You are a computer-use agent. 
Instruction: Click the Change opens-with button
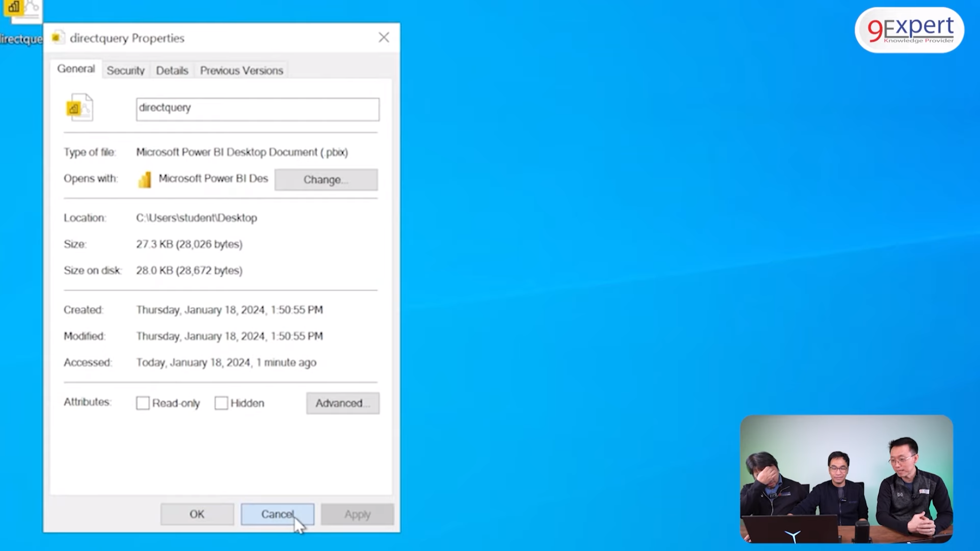[326, 179]
